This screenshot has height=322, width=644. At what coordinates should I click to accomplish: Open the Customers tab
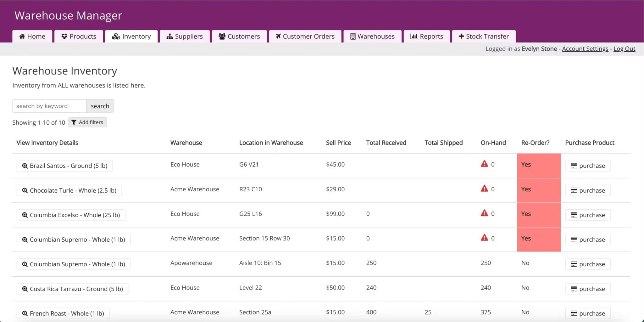pyautogui.click(x=239, y=36)
